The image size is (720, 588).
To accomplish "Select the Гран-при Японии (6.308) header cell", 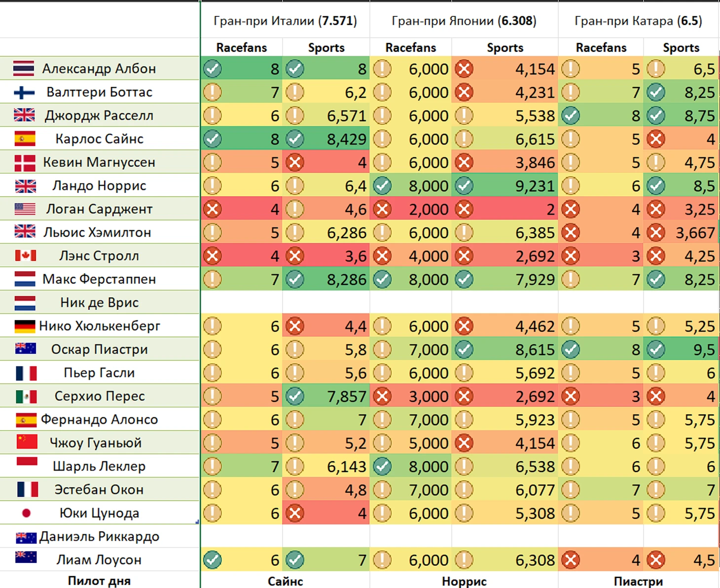I will pos(464,21).
